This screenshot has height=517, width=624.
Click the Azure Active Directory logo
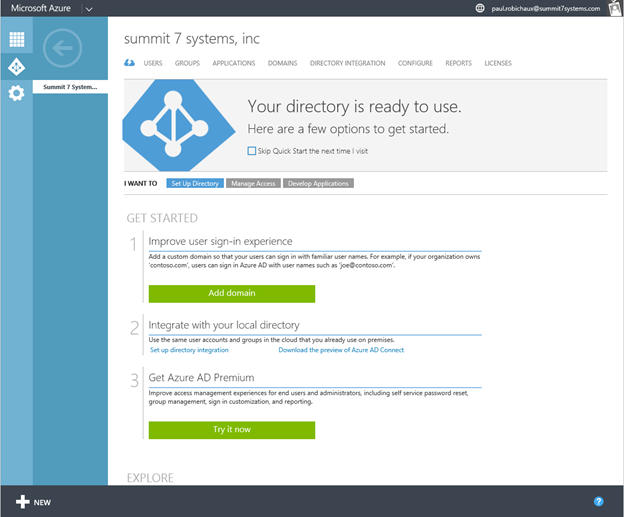[178, 125]
